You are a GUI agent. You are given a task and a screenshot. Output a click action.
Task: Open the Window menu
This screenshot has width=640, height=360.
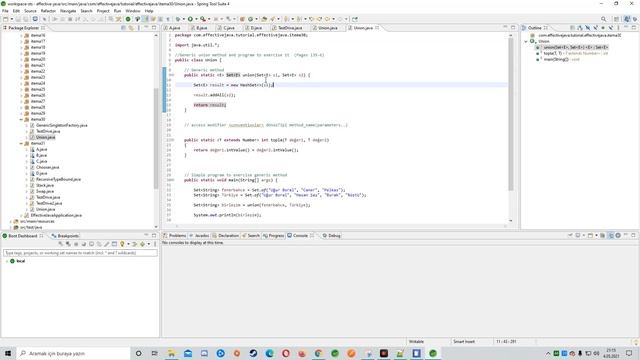click(x=133, y=11)
